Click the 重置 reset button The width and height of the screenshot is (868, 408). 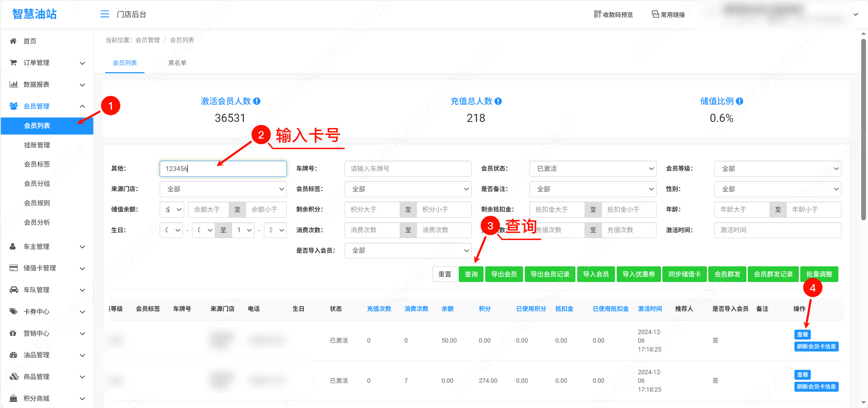(x=444, y=274)
